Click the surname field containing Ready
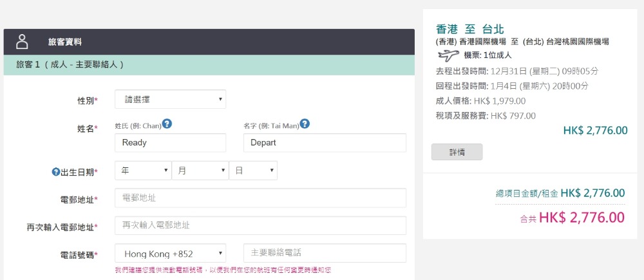The image size is (644, 280). [170, 143]
